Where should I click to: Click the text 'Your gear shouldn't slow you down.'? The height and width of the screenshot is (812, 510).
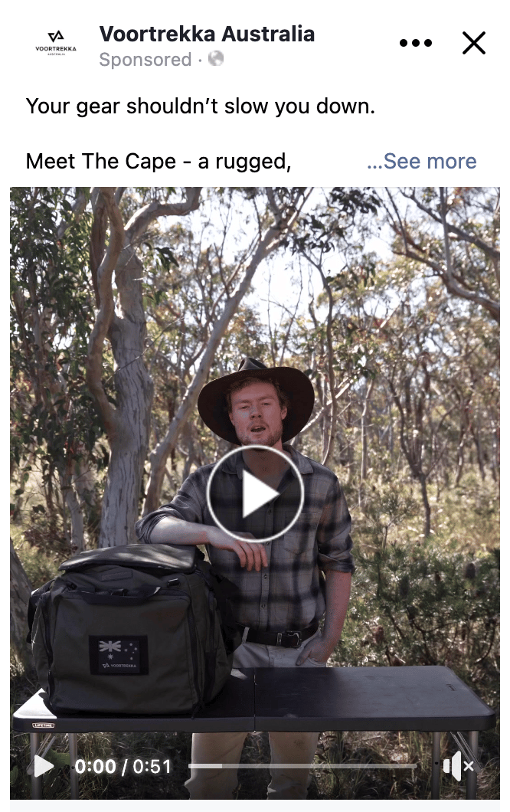201,106
